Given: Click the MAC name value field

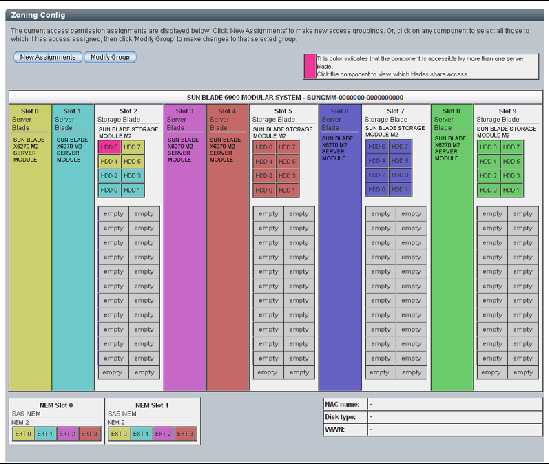Looking at the screenshot, I should pyautogui.click(x=454, y=404).
